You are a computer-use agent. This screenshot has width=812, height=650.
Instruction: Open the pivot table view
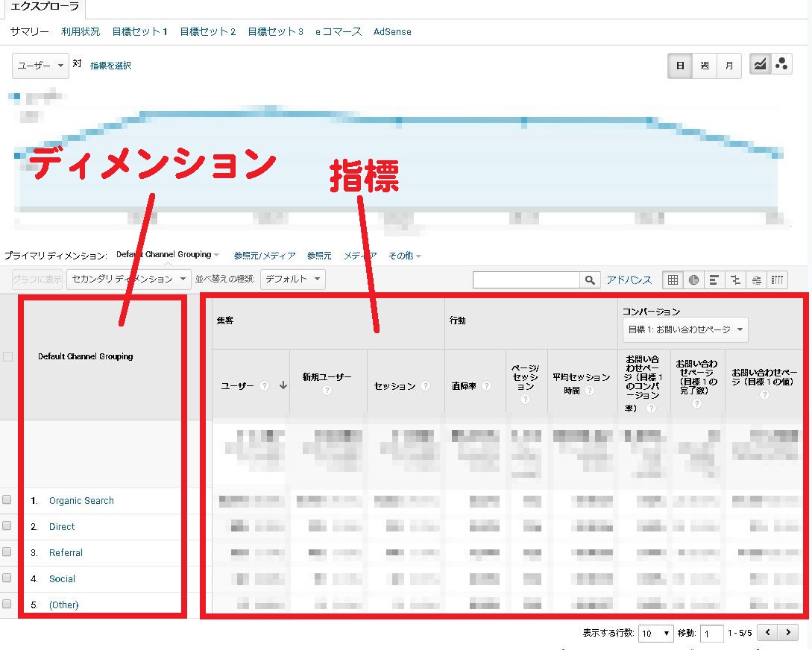tap(775, 280)
